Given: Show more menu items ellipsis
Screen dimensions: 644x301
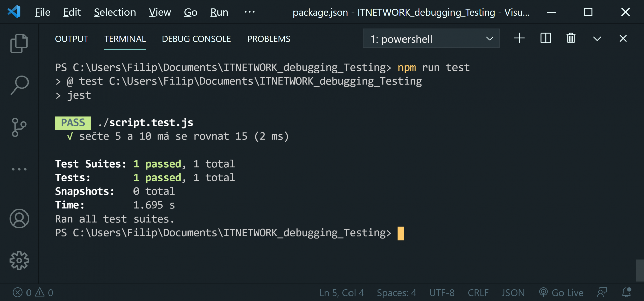Looking at the screenshot, I should pos(249,12).
